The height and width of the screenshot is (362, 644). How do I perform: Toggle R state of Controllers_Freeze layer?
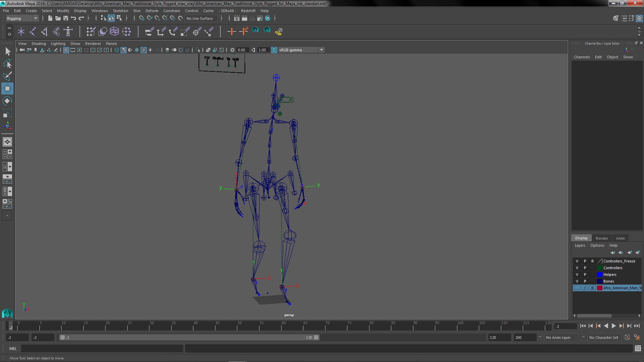click(x=592, y=261)
